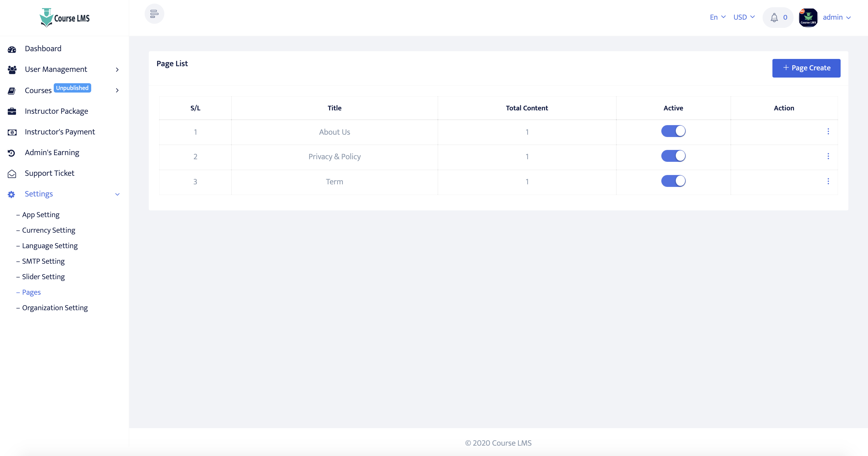Viewport: 868px width, 456px height.
Task: Click the Admin's Earning history icon
Action: pyautogui.click(x=12, y=153)
